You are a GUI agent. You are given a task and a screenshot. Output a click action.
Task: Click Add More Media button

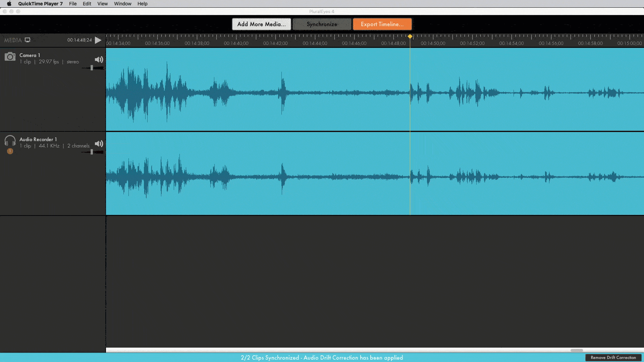(x=261, y=24)
